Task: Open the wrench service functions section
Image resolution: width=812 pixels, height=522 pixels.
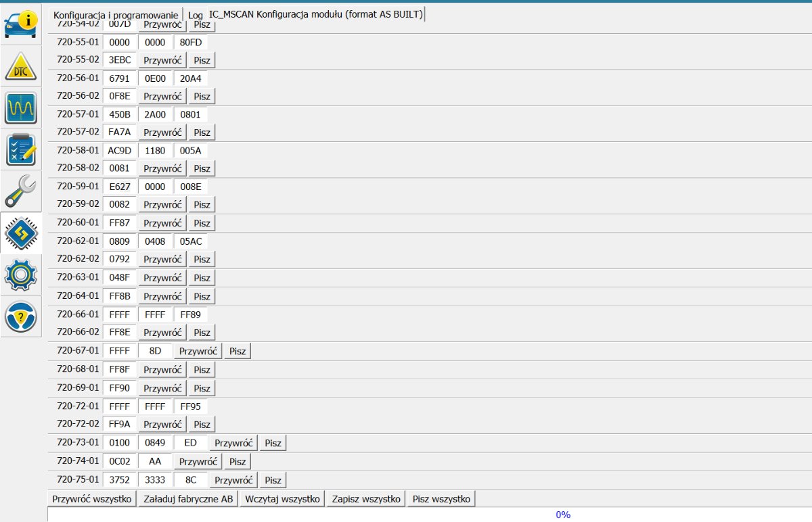Action: pyautogui.click(x=21, y=191)
